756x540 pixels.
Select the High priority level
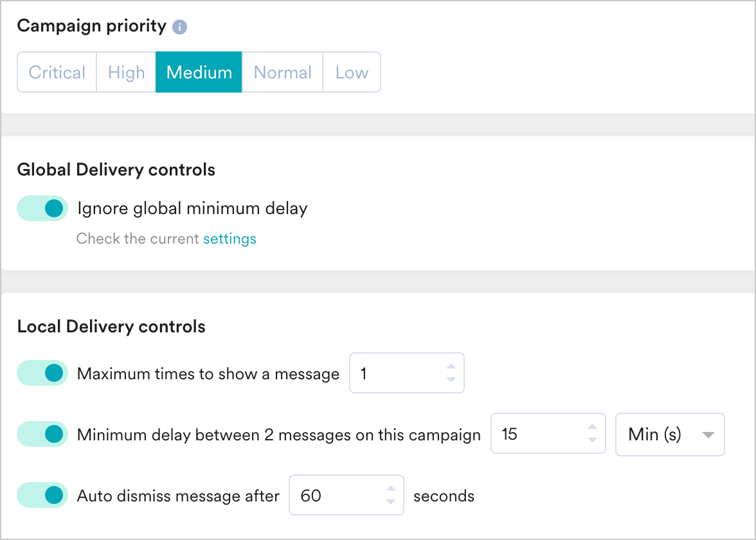point(126,72)
